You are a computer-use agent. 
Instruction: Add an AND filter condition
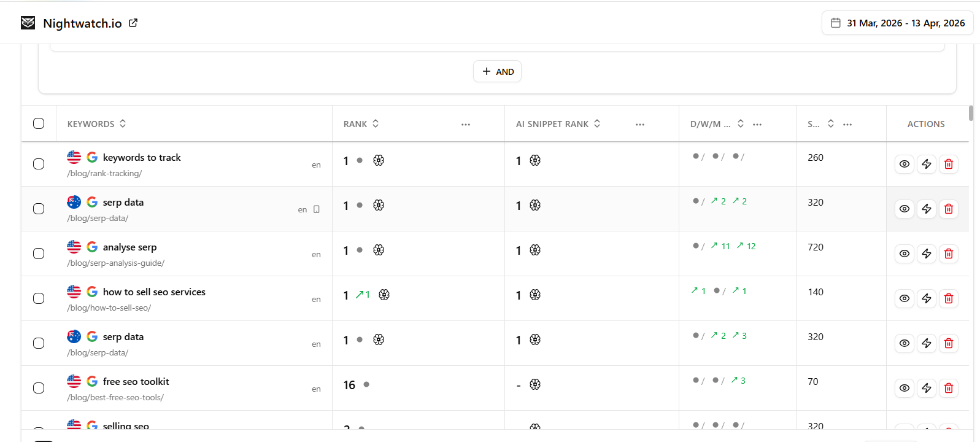(x=498, y=71)
